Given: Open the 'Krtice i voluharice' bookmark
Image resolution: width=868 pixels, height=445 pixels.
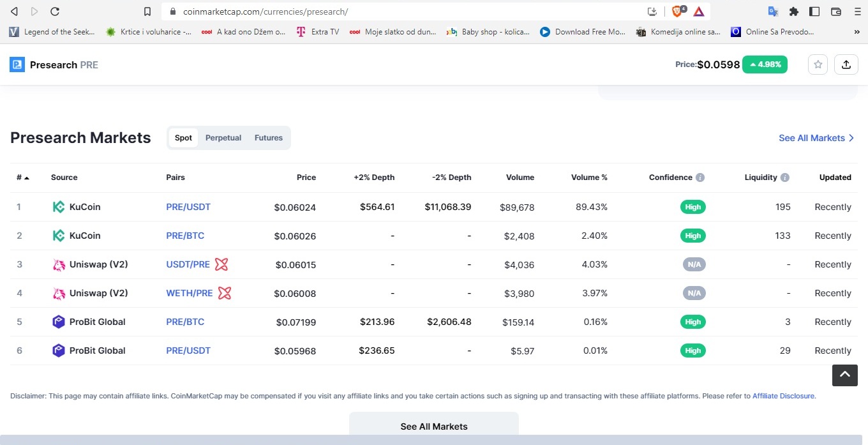Looking at the screenshot, I should pos(149,31).
